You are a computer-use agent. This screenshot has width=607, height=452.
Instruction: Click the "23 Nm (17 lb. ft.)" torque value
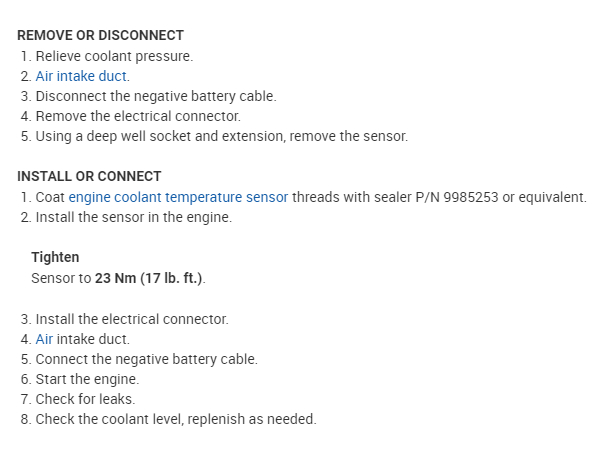[x=150, y=278]
